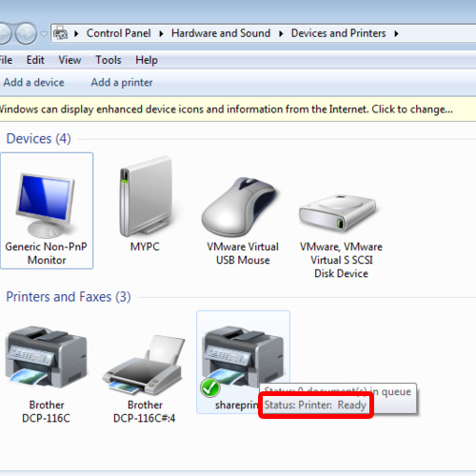Open the Help menu

(147, 60)
